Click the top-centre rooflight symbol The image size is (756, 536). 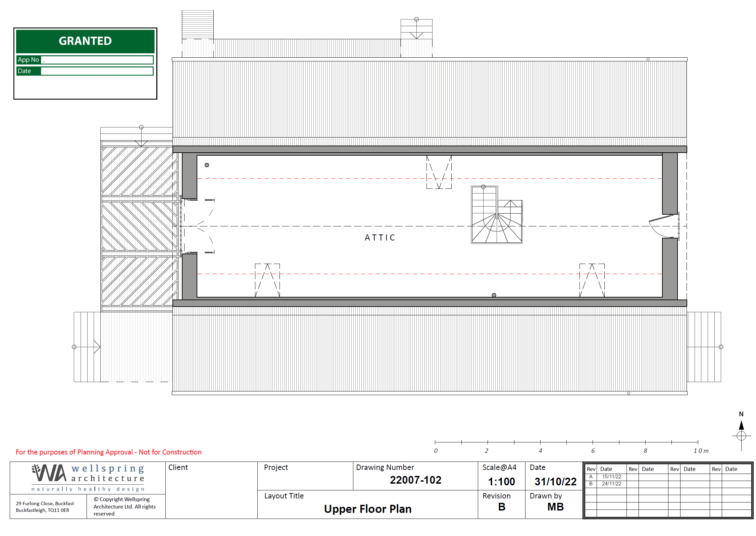coord(439,172)
